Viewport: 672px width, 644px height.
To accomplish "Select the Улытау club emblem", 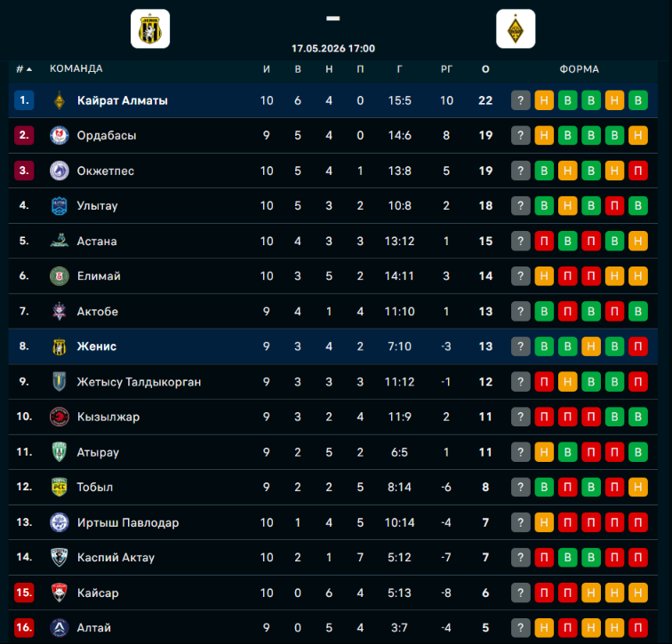I will tap(60, 206).
